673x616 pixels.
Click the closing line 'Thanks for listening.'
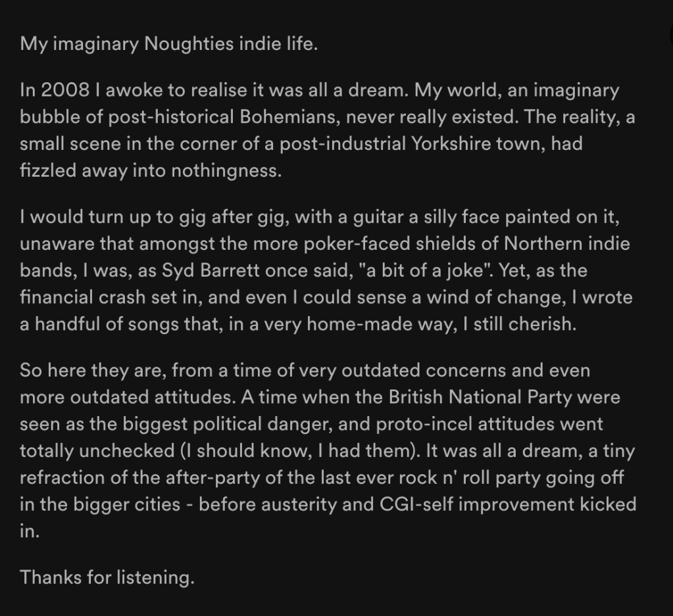pyautogui.click(x=107, y=577)
